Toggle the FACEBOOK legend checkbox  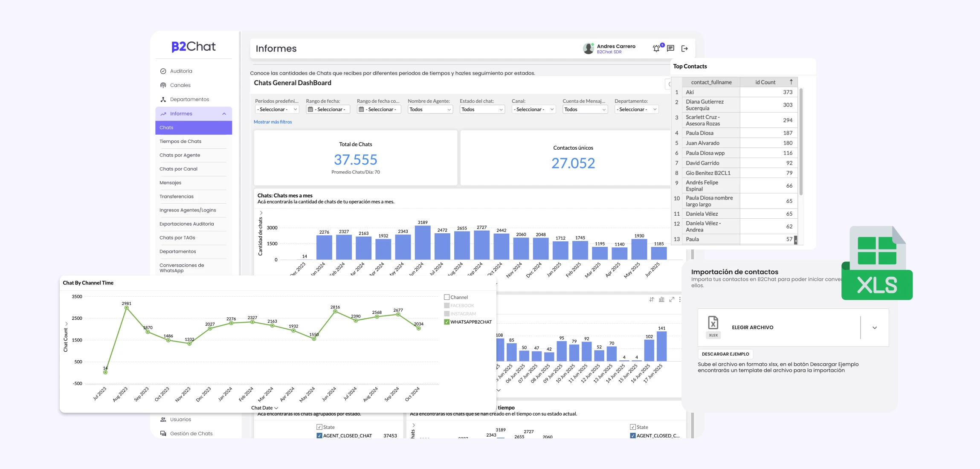(447, 306)
